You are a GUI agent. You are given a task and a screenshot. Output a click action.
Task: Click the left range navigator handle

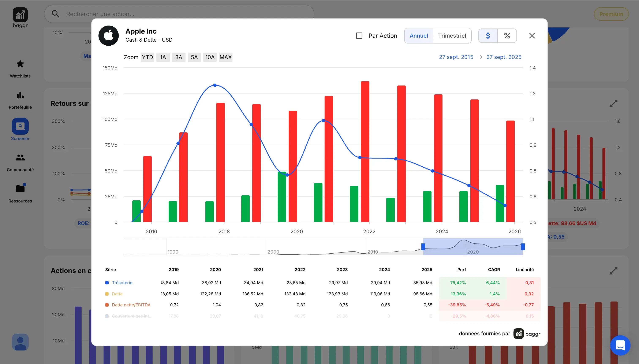(x=423, y=247)
